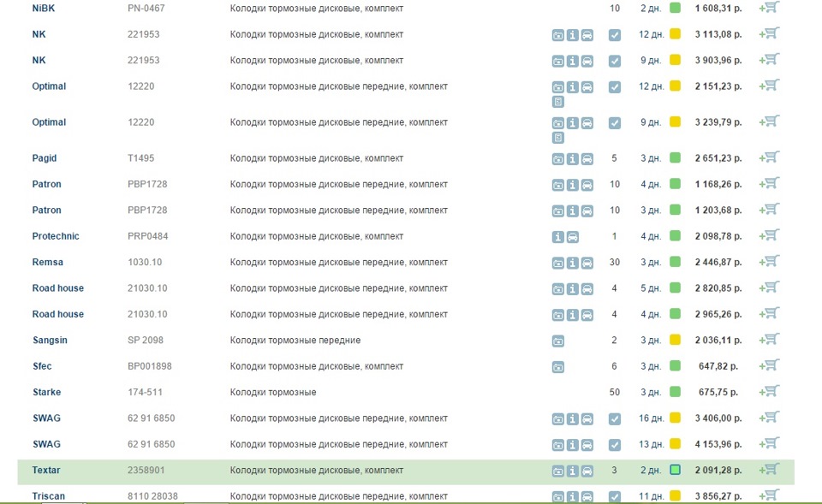
Task: Click checkmark box in SWAG 16 дн. row
Action: click(615, 419)
